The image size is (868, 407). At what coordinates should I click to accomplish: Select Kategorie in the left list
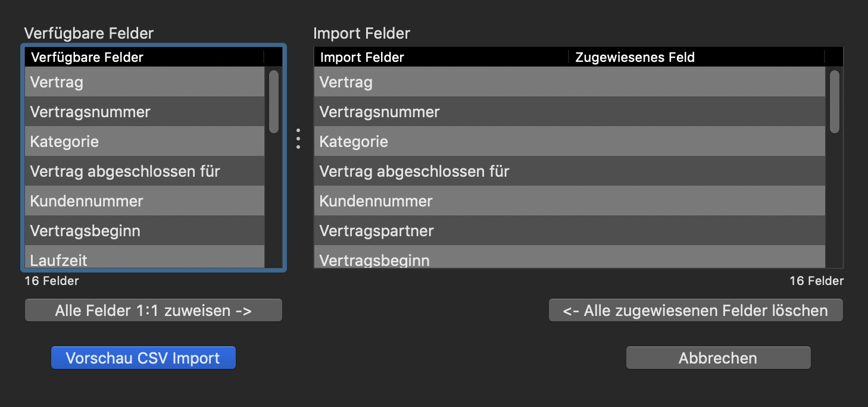[144, 142]
